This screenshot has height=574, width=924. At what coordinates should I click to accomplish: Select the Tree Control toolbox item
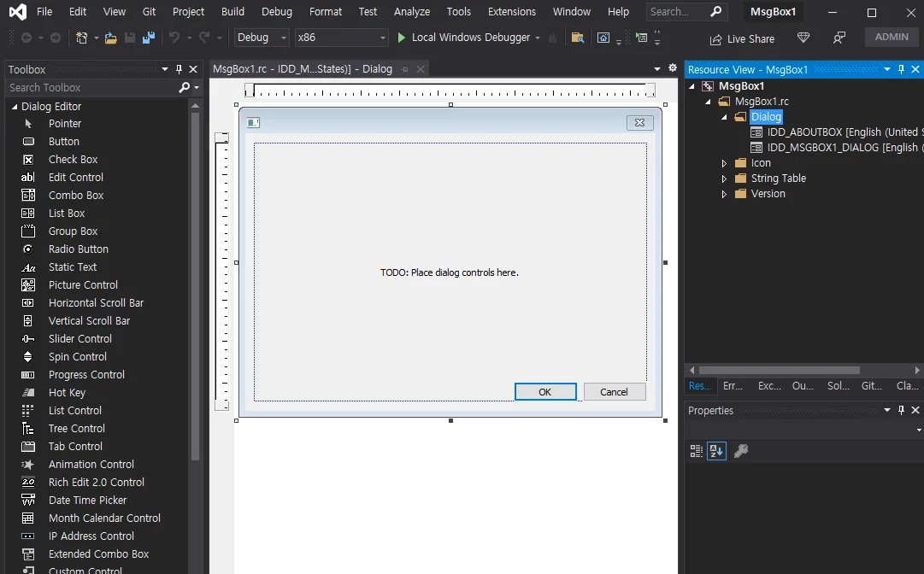77,429
